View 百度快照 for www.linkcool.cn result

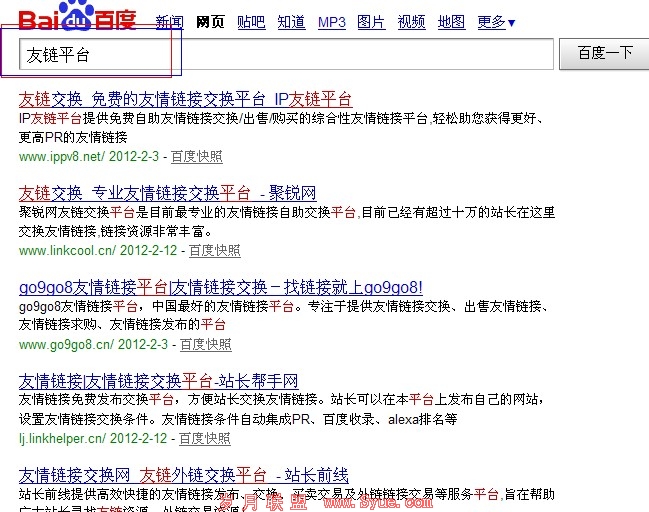(215, 251)
